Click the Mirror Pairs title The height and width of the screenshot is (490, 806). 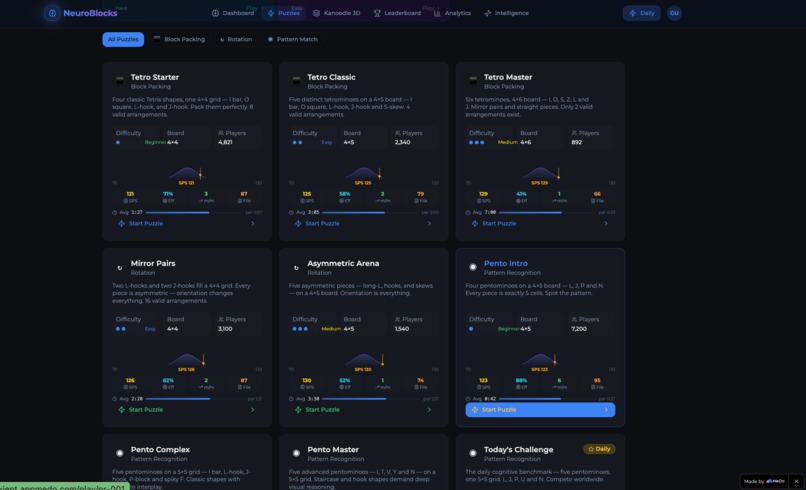pyautogui.click(x=153, y=263)
